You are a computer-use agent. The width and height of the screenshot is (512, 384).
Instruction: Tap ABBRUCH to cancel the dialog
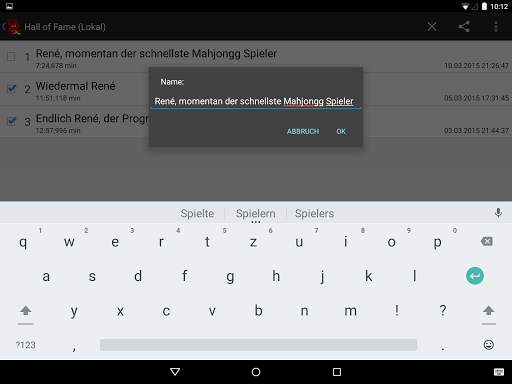(303, 131)
